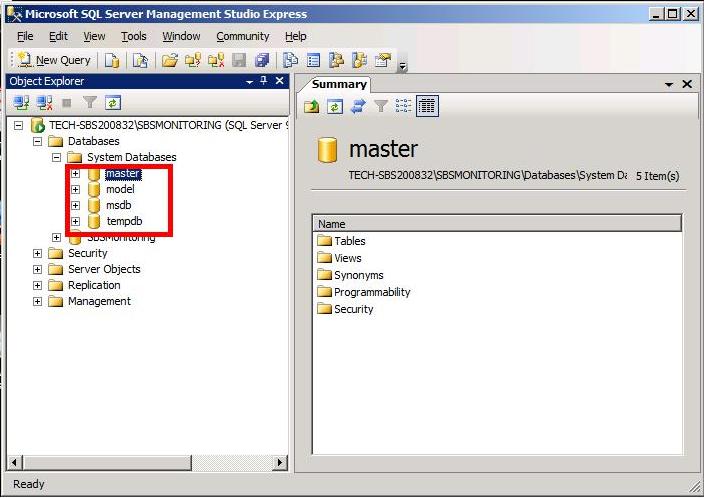Select the msdb database in the tree
Image resolution: width=704 pixels, height=498 pixels.
coord(119,206)
